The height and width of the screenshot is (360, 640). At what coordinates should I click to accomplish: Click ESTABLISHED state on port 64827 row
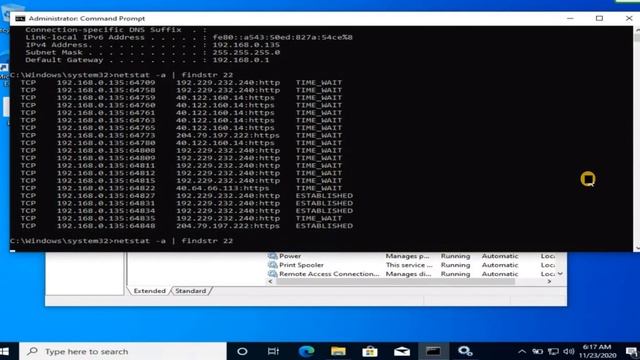324,196
